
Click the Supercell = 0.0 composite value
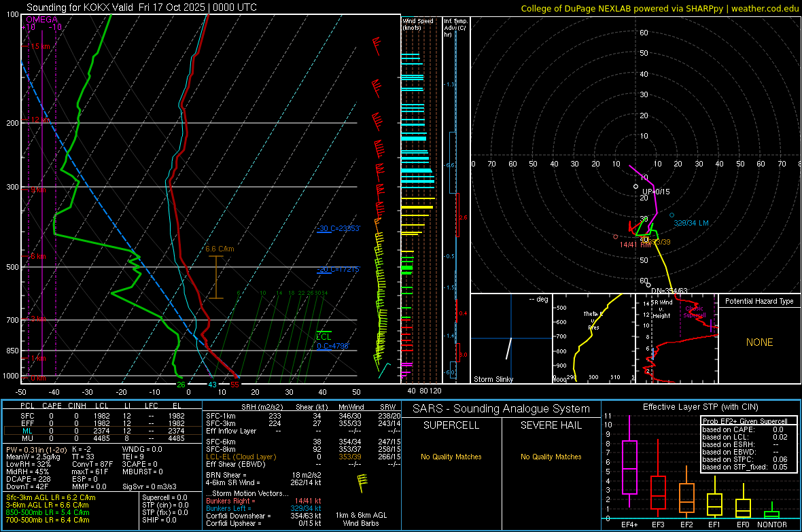(x=164, y=497)
